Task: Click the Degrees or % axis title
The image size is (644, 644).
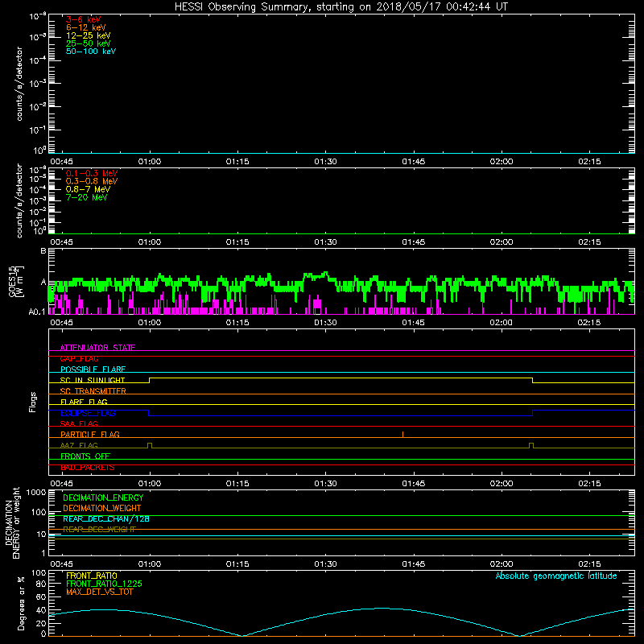Action: tap(21, 603)
